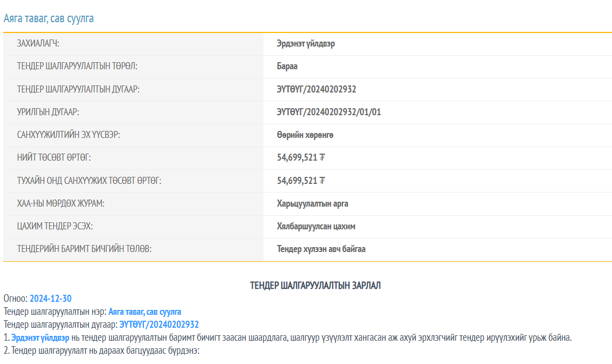612x364 pixels.
Task: Click the "ЗАХИАЛАГЧ:" row label
Action: [38, 44]
